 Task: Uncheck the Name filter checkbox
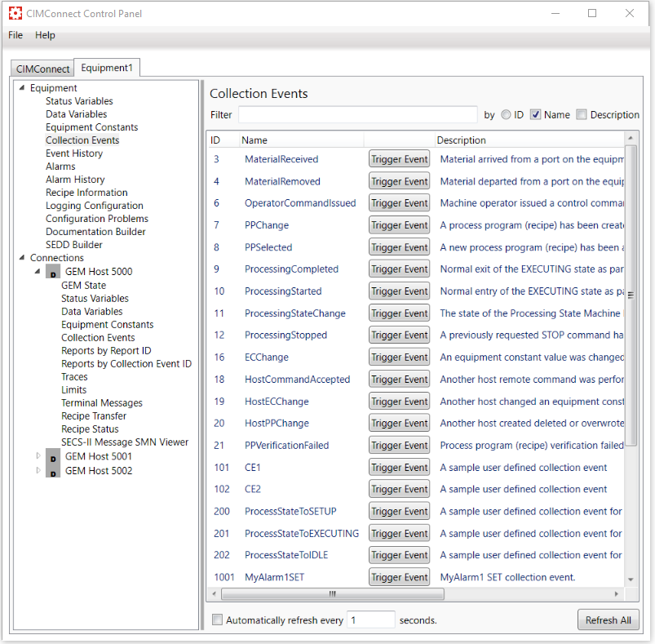click(535, 114)
